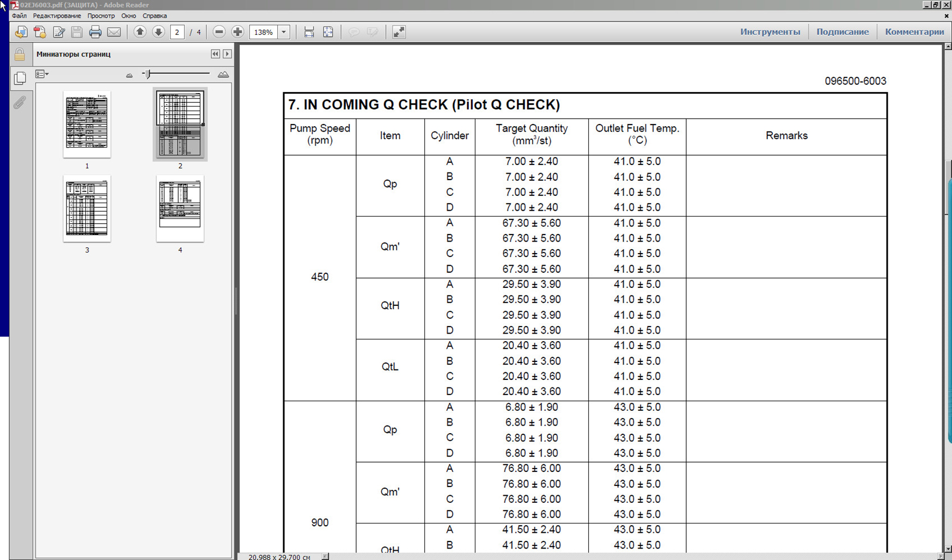The image size is (952, 560).
Task: Click the security lock panel icon
Action: [20, 54]
